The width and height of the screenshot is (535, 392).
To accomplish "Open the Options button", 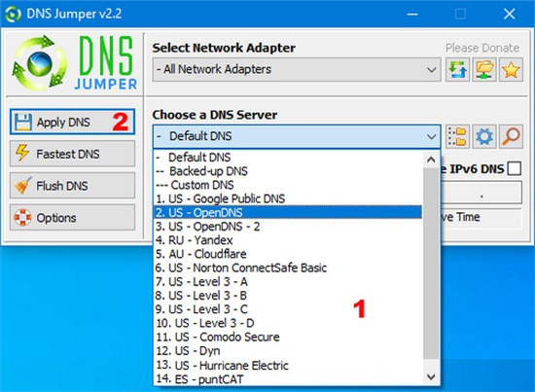I will pyautogui.click(x=72, y=218).
